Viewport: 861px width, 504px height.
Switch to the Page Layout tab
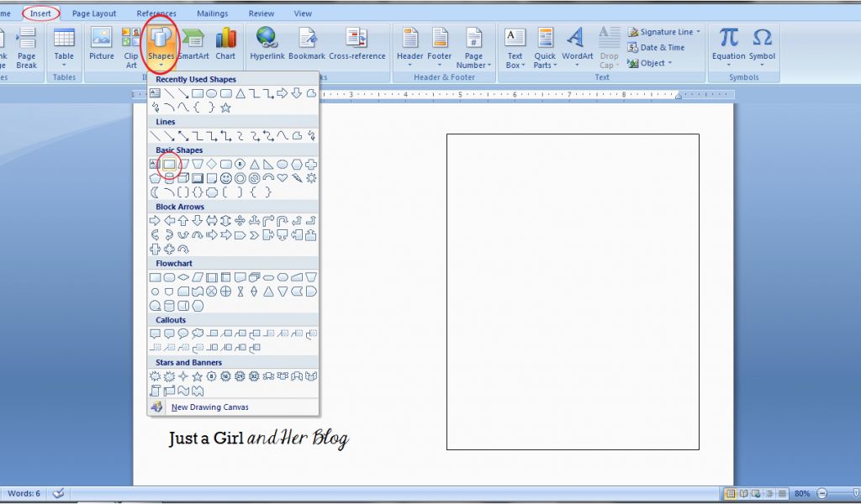click(x=94, y=13)
